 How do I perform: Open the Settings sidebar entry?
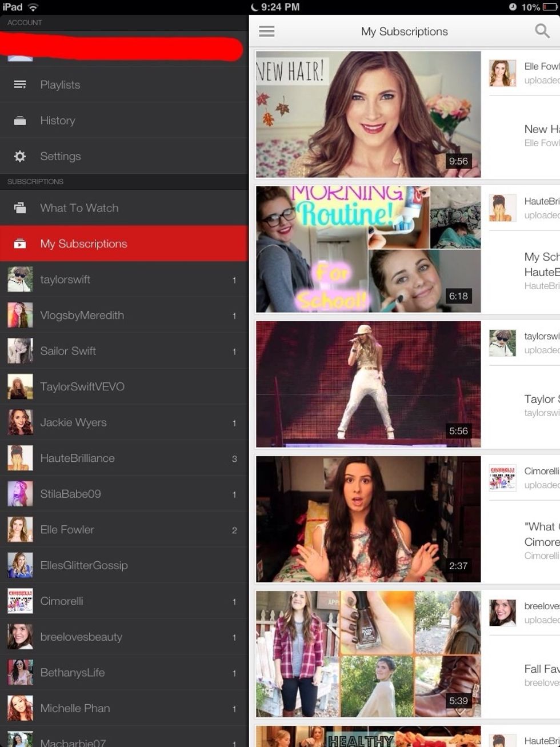[x=60, y=155]
